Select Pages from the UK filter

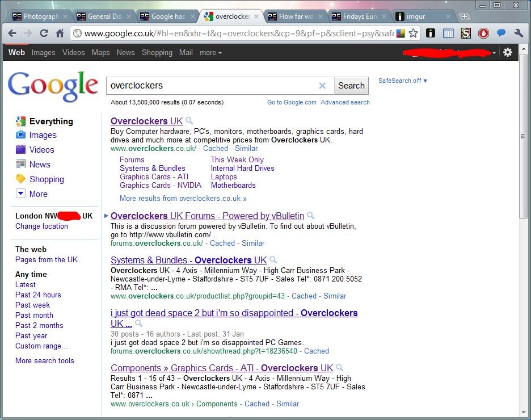pos(47,260)
